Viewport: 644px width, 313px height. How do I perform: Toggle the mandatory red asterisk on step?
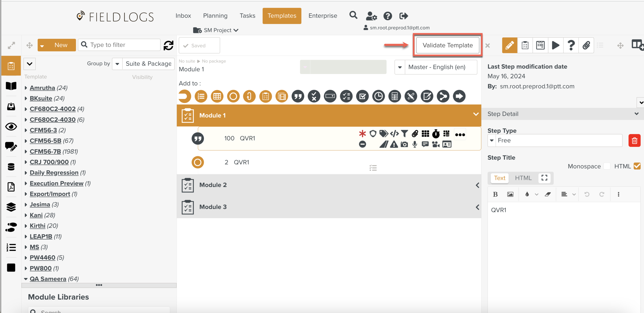(x=362, y=134)
